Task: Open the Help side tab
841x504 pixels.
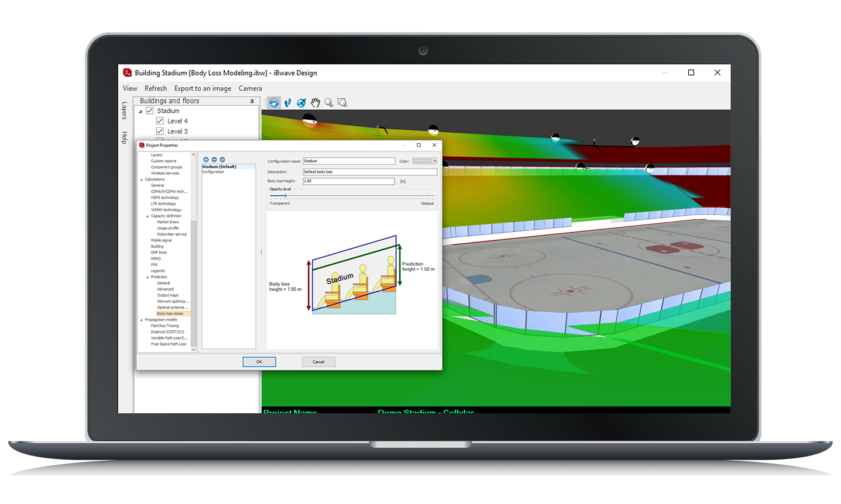Action: (124, 137)
